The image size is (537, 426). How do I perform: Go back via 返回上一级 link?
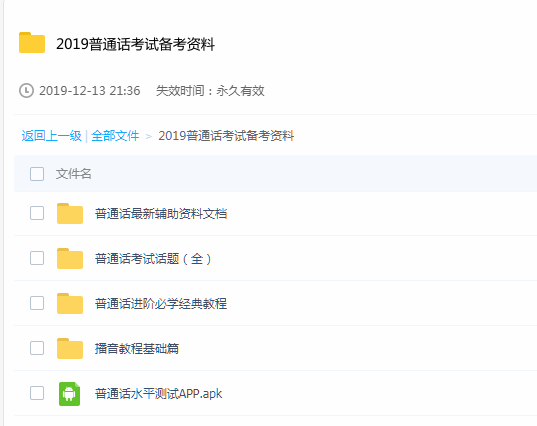52,136
